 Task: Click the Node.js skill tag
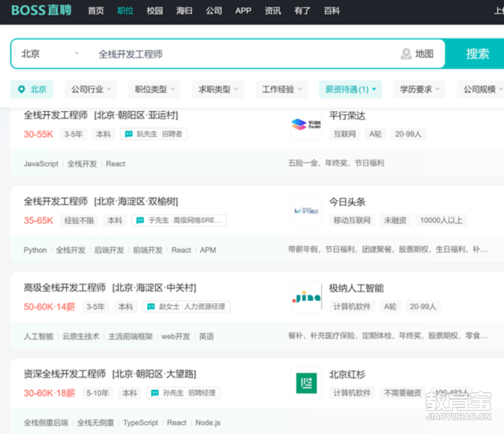pos(207,423)
